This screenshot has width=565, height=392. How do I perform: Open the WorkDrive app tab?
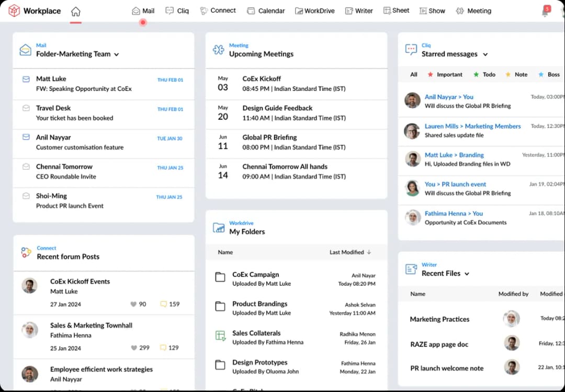click(x=314, y=11)
